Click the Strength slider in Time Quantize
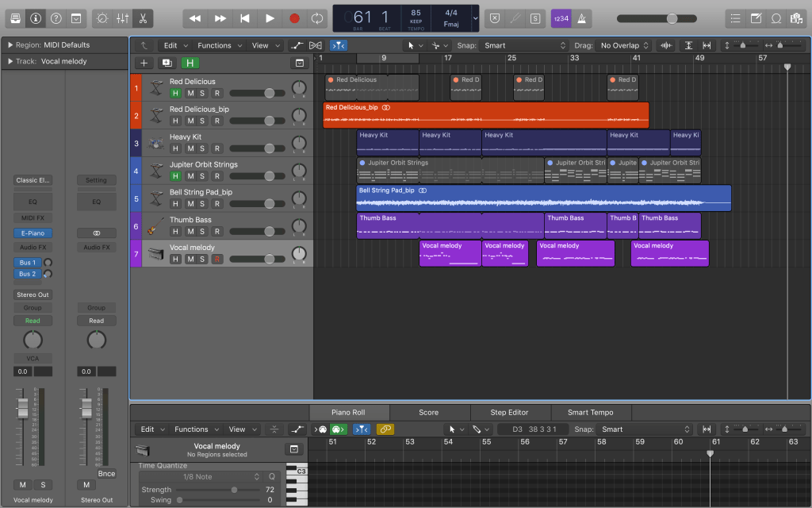Viewport: 812px width, 508px height. [234, 490]
